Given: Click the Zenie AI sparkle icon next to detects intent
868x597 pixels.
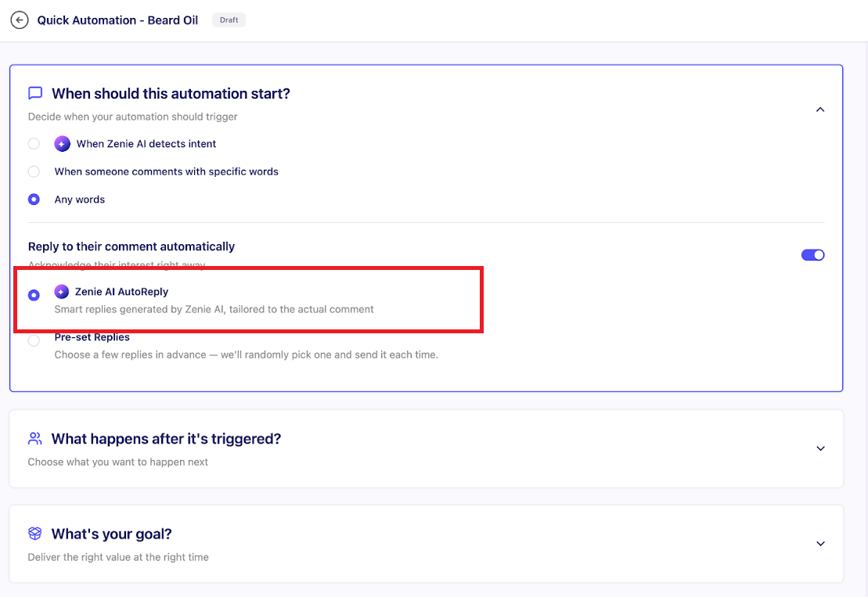Looking at the screenshot, I should [x=63, y=144].
